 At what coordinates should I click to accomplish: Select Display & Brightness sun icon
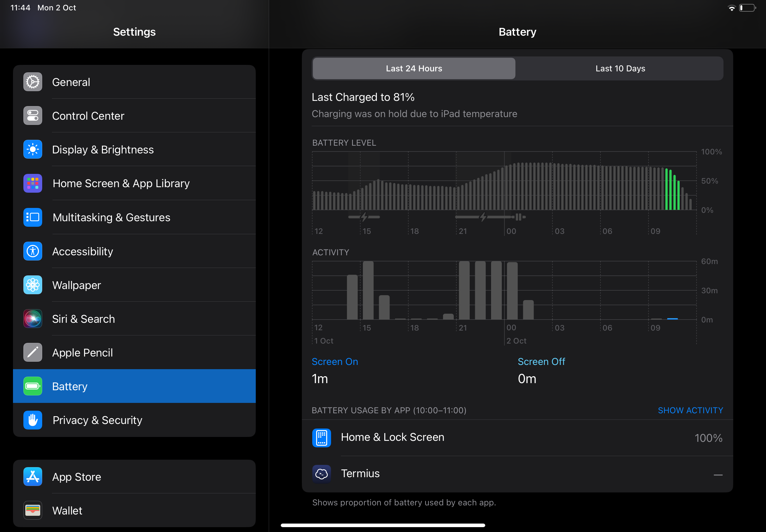[33, 149]
